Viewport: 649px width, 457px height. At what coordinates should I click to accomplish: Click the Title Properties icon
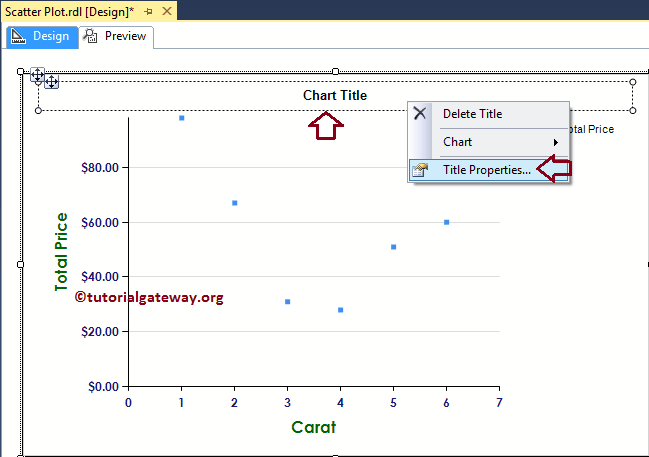420,170
